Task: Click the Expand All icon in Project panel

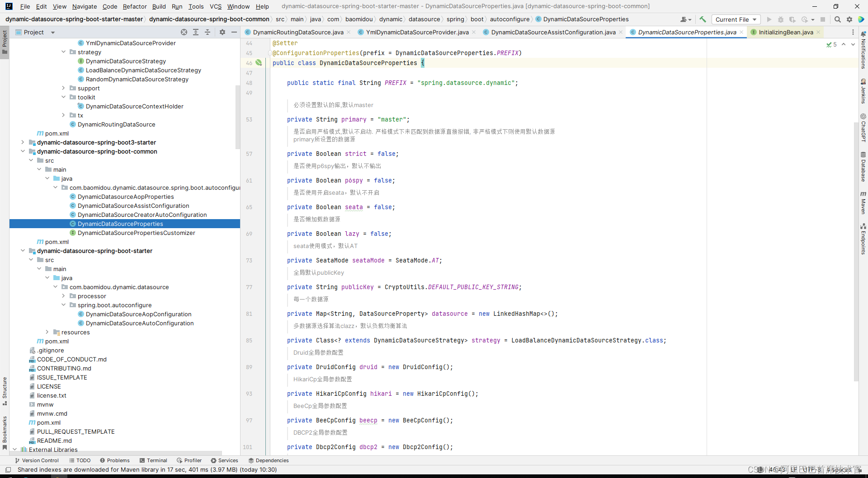Action: 196,32
